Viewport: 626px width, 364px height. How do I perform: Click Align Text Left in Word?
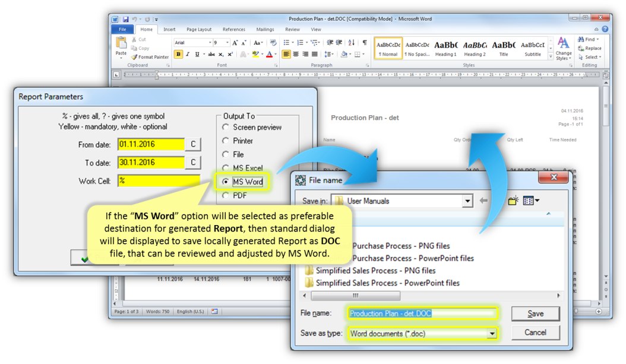[x=286, y=54]
